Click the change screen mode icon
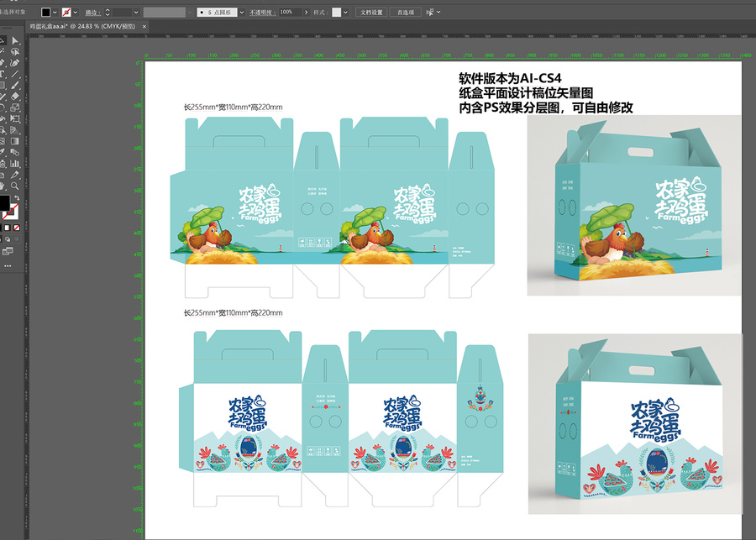 coord(8,252)
